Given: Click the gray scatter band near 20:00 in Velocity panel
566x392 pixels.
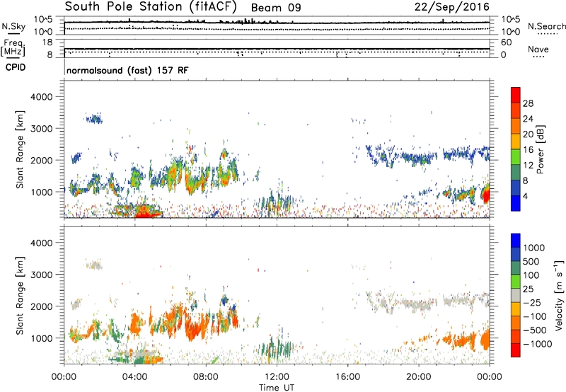Looking at the screenshot, I should [417, 304].
